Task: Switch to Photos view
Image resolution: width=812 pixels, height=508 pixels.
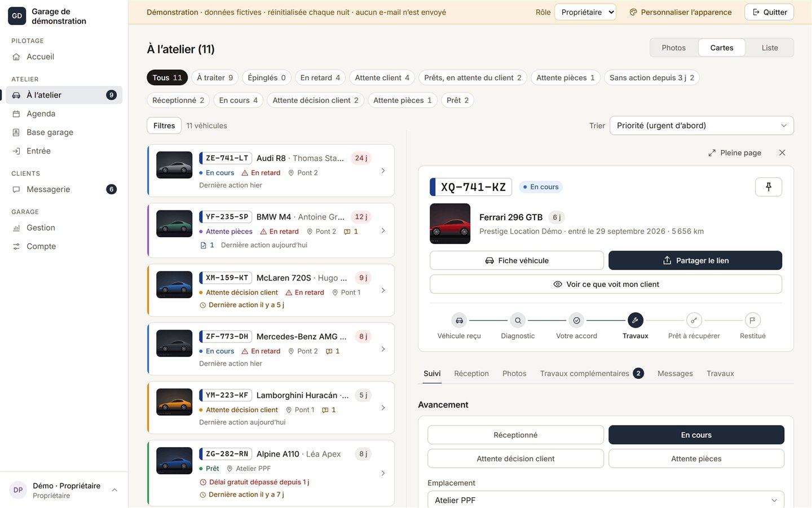Action: [674, 47]
